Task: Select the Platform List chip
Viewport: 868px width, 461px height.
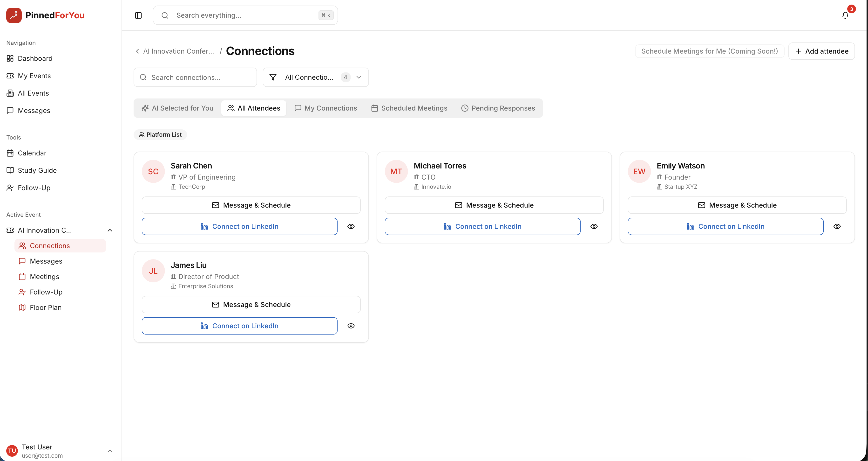Action: click(x=160, y=134)
